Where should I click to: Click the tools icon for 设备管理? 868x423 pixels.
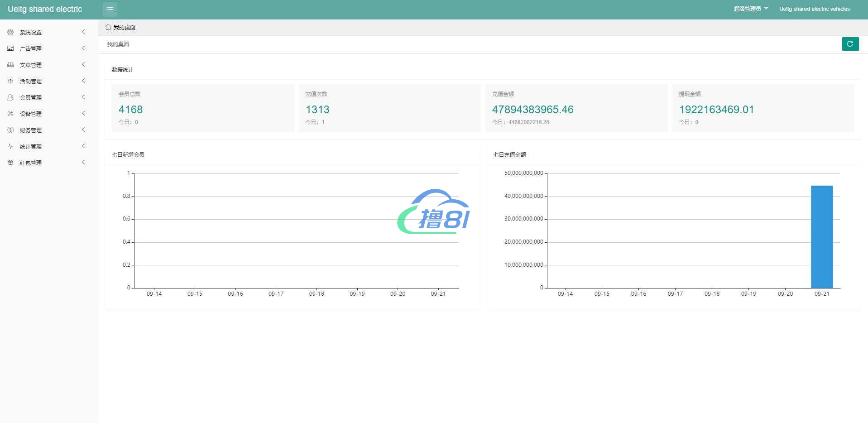click(x=10, y=114)
